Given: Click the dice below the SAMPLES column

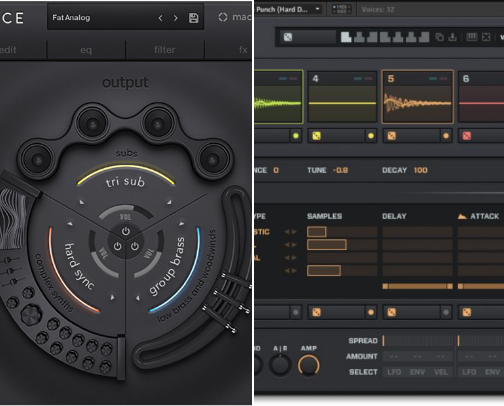Looking at the screenshot, I should pos(316,312).
